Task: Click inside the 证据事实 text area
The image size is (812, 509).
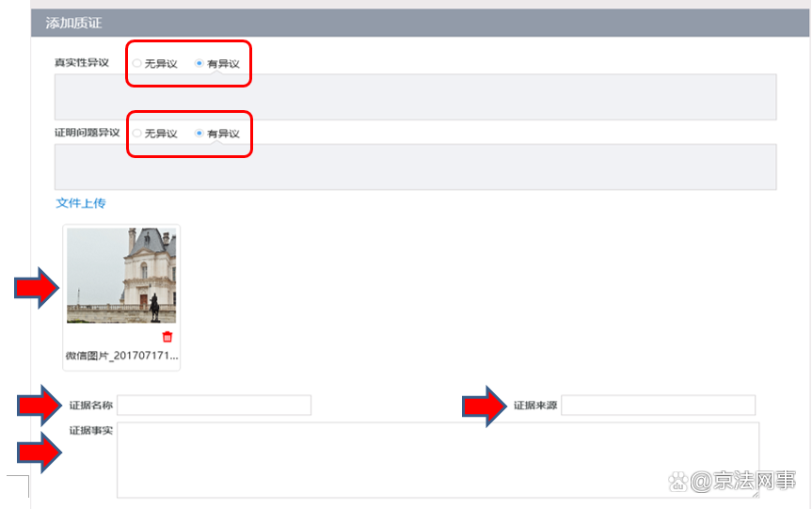Action: [x=438, y=459]
